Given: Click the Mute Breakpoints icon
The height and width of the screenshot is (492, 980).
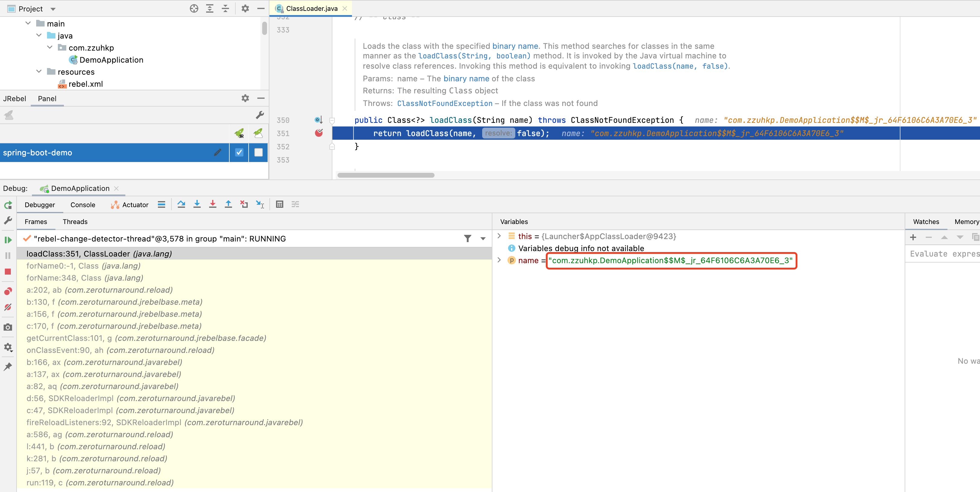Looking at the screenshot, I should [x=8, y=307].
